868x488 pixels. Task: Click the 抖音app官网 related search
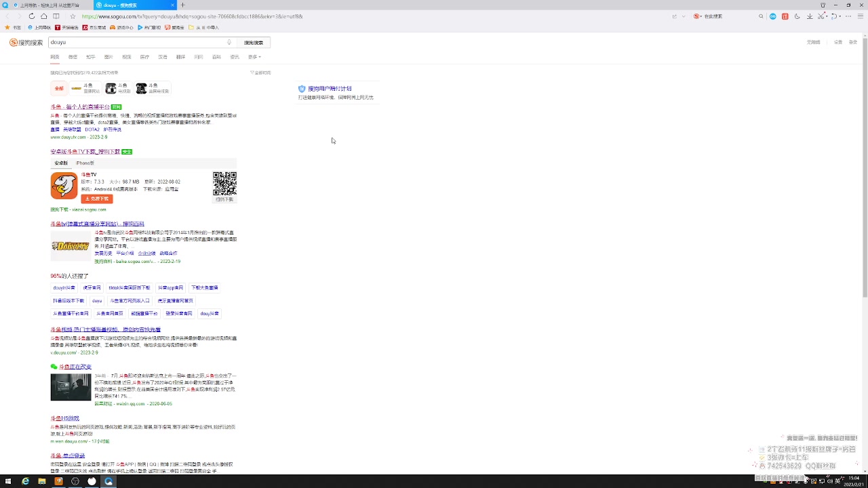point(170,288)
